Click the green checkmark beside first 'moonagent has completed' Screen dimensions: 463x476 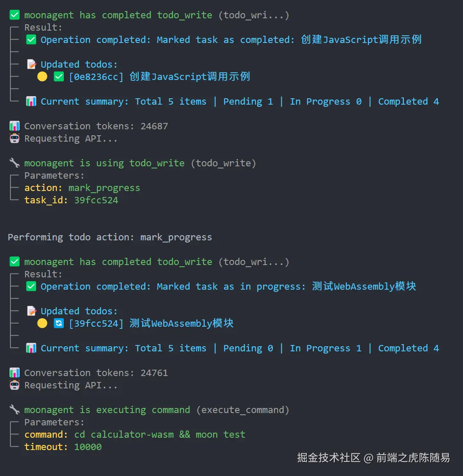click(x=14, y=15)
